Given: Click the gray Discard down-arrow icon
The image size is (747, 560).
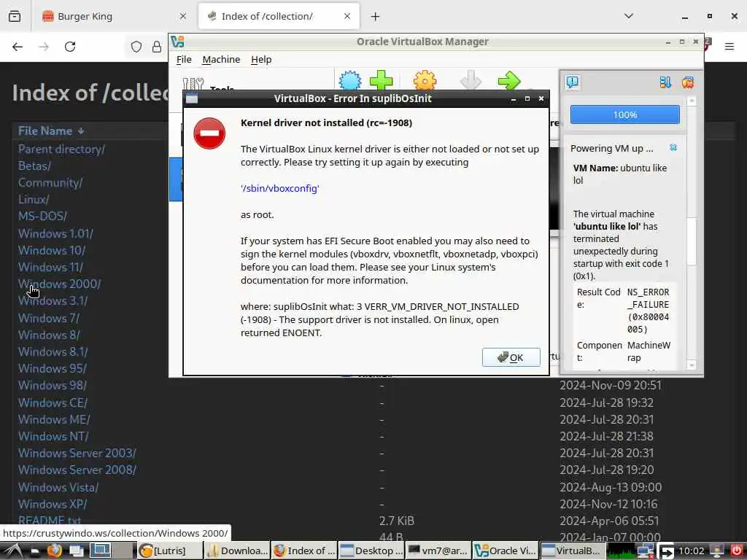Looking at the screenshot, I should tap(471, 80).
